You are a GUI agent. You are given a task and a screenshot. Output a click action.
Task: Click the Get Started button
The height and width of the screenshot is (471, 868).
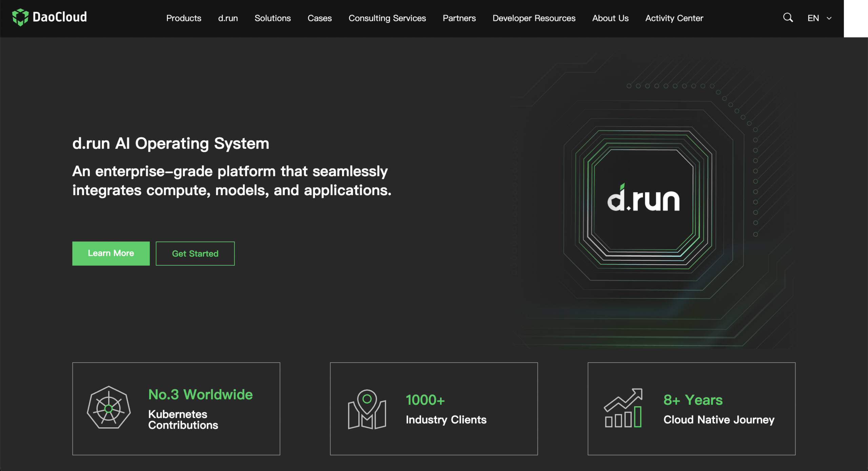(195, 253)
